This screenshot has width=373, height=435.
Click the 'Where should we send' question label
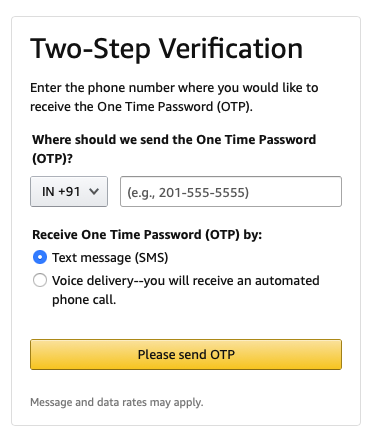[x=174, y=149]
